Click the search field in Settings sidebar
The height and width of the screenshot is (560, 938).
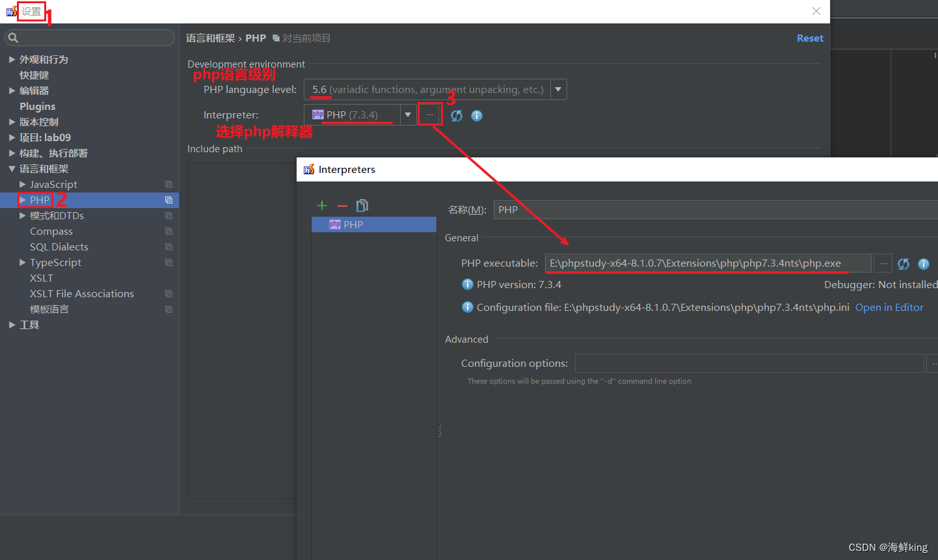pyautogui.click(x=90, y=38)
